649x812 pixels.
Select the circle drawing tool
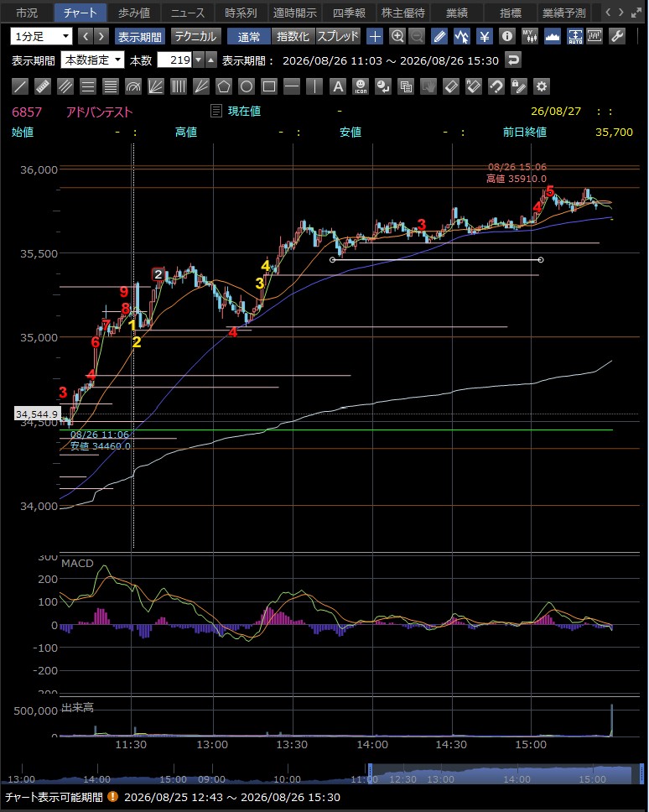coord(247,86)
